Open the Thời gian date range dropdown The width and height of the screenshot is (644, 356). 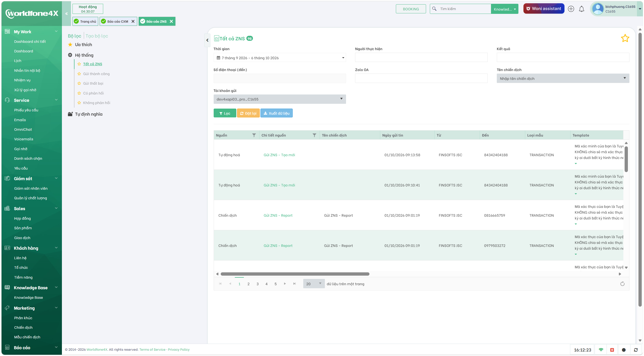(x=280, y=58)
